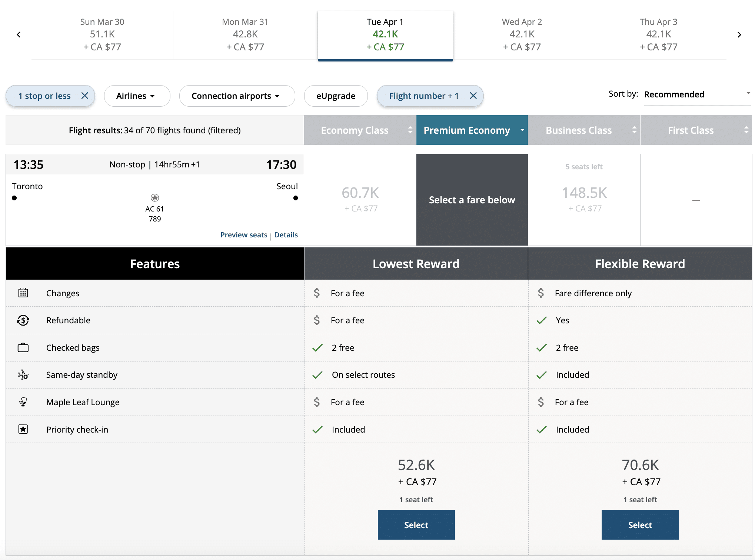Click the Changes calendar icon
The width and height of the screenshot is (755, 560).
click(23, 293)
